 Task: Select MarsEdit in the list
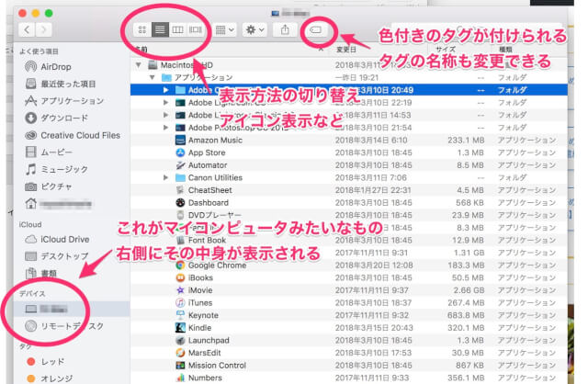click(204, 353)
